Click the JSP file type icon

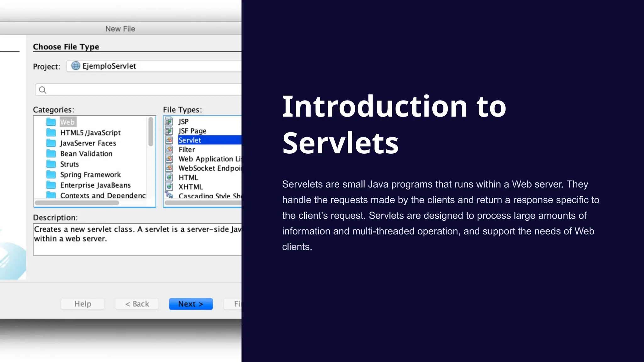point(169,121)
